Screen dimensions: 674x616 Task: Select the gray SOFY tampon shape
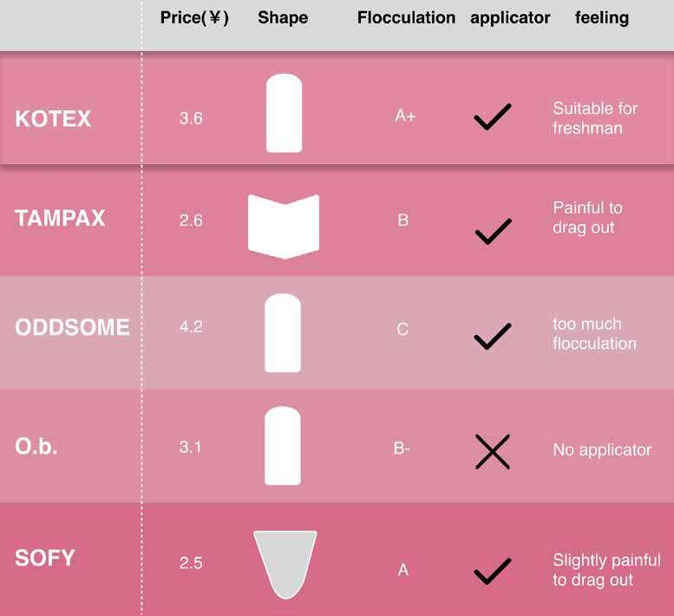tap(285, 562)
